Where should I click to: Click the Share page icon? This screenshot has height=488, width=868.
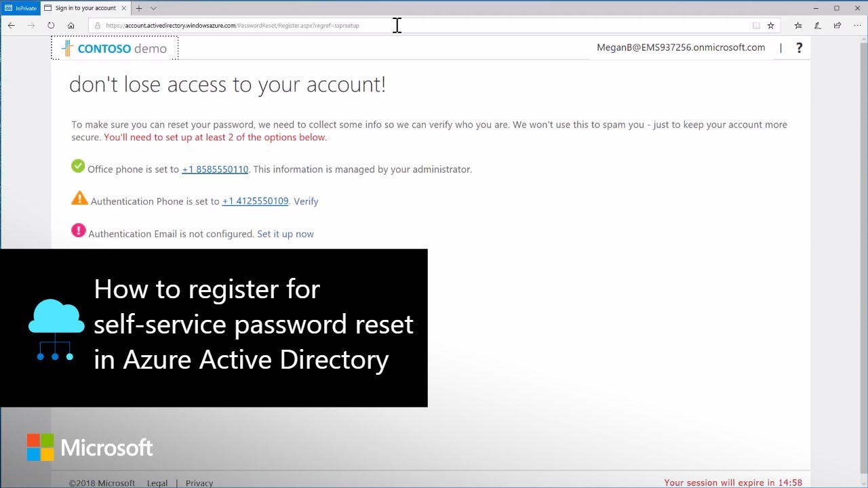point(837,26)
